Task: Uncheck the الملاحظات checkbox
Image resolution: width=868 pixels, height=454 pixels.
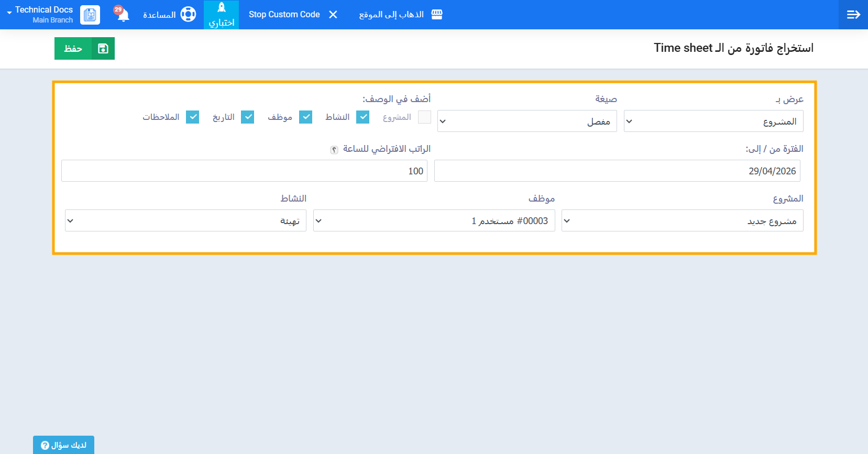Action: [193, 117]
